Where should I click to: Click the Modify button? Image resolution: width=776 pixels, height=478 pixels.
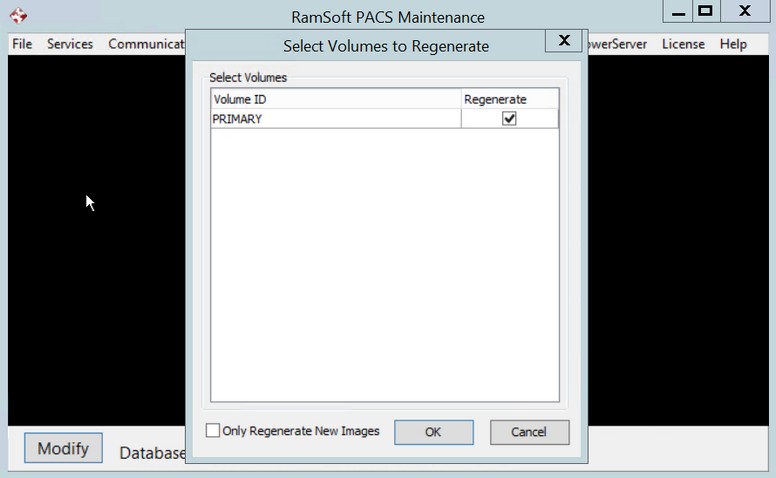coord(63,449)
